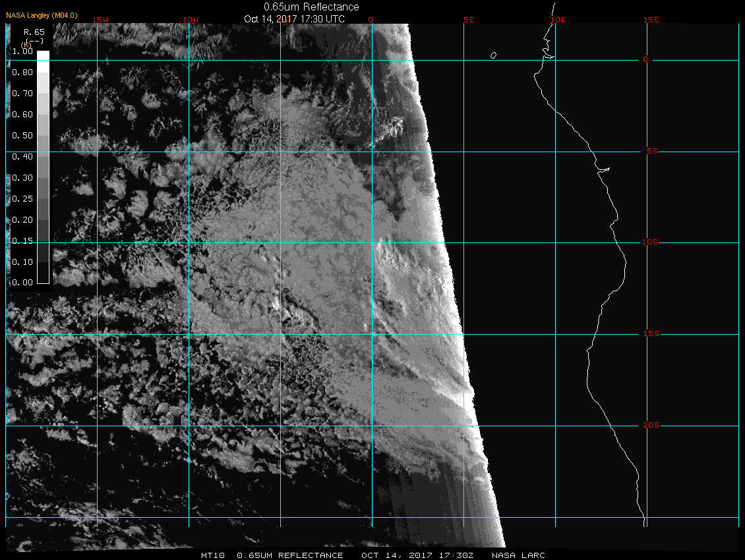Click the 0.50 value on reflectance scale
This screenshot has width=745, height=560.
22,135
